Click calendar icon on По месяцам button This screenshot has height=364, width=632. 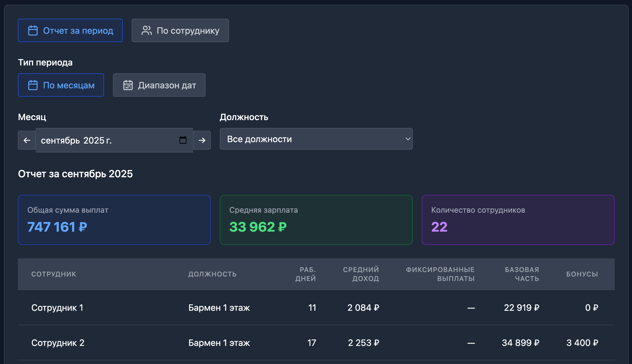[x=33, y=85]
